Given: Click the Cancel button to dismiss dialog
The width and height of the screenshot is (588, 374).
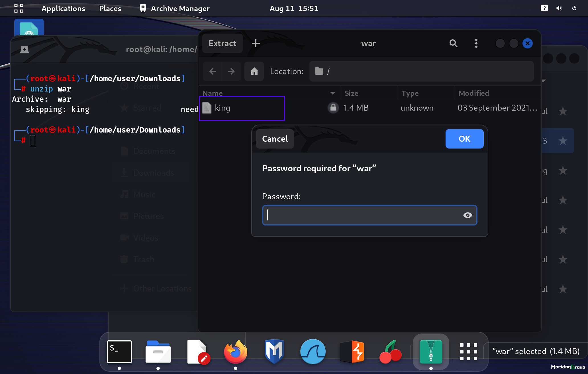Looking at the screenshot, I should (x=274, y=139).
